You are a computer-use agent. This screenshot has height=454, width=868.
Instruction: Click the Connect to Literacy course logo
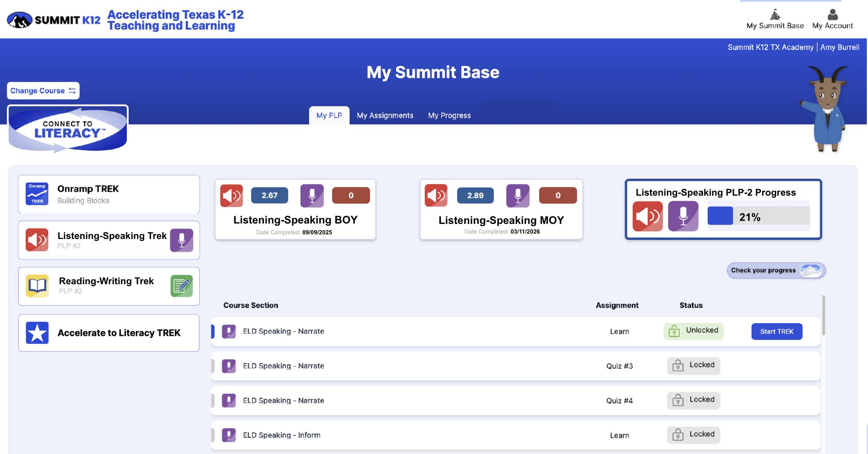tap(68, 130)
